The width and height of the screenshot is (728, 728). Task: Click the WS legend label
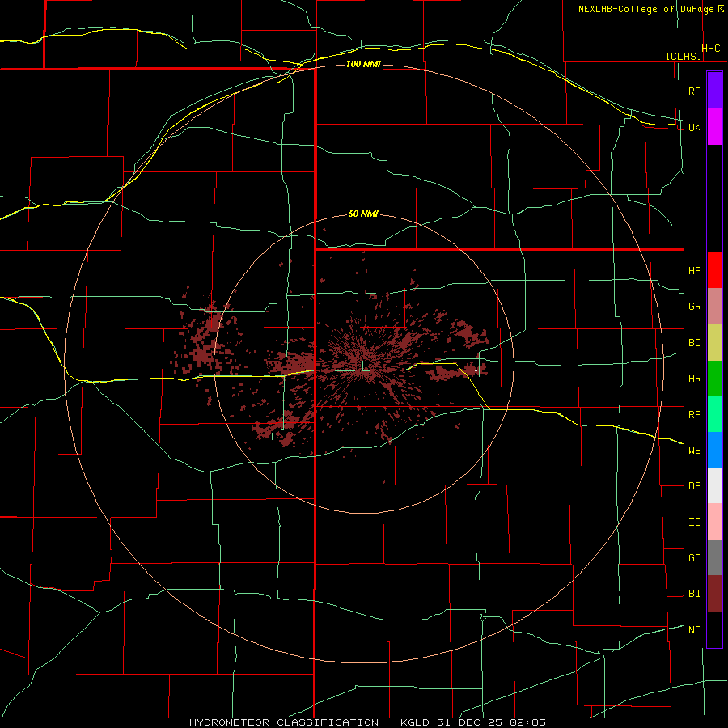(694, 450)
